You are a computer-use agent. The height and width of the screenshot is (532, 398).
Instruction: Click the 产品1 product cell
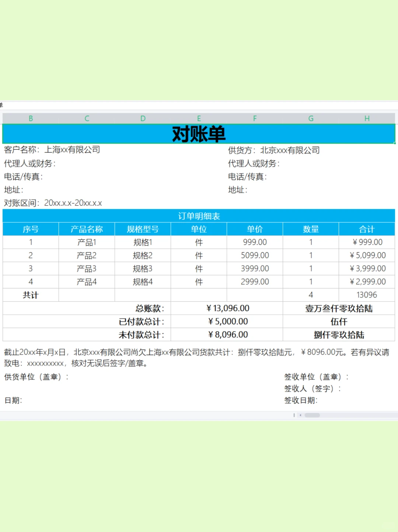[86, 242]
